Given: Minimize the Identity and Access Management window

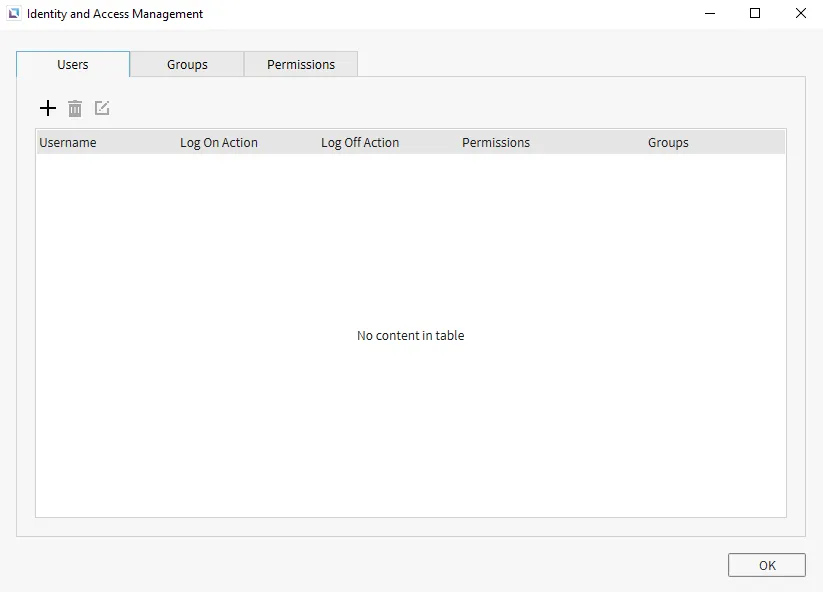Looking at the screenshot, I should [x=709, y=14].
